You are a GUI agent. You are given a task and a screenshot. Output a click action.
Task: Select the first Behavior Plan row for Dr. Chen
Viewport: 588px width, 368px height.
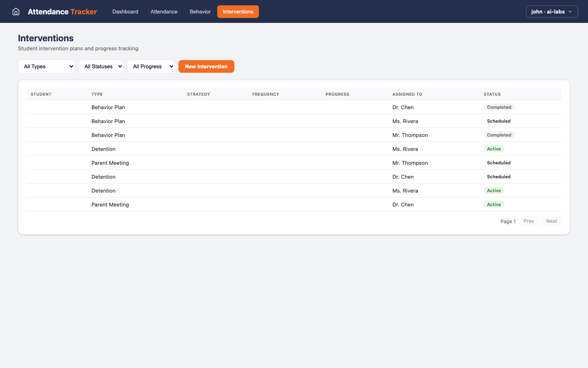[108, 108]
